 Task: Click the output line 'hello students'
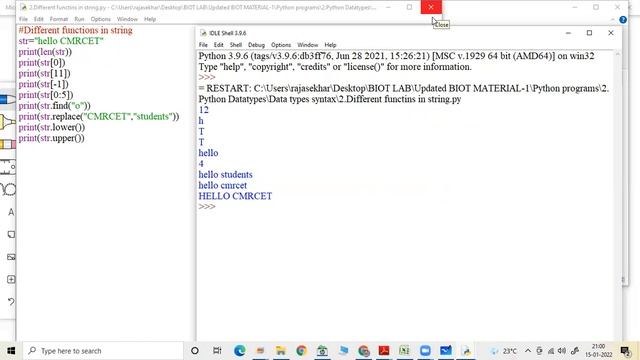225,175
